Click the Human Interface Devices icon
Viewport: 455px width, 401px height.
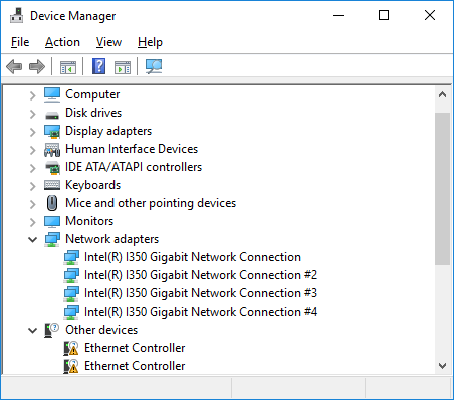click(x=52, y=150)
